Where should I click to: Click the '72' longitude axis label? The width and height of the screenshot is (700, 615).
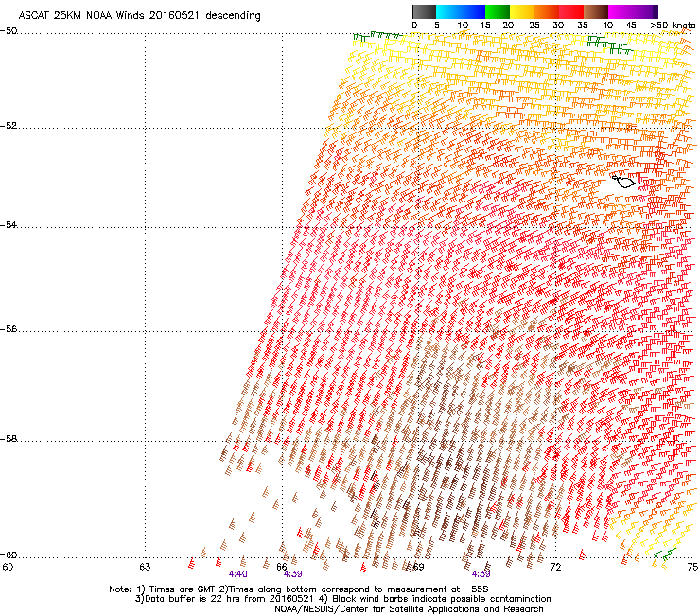point(555,567)
